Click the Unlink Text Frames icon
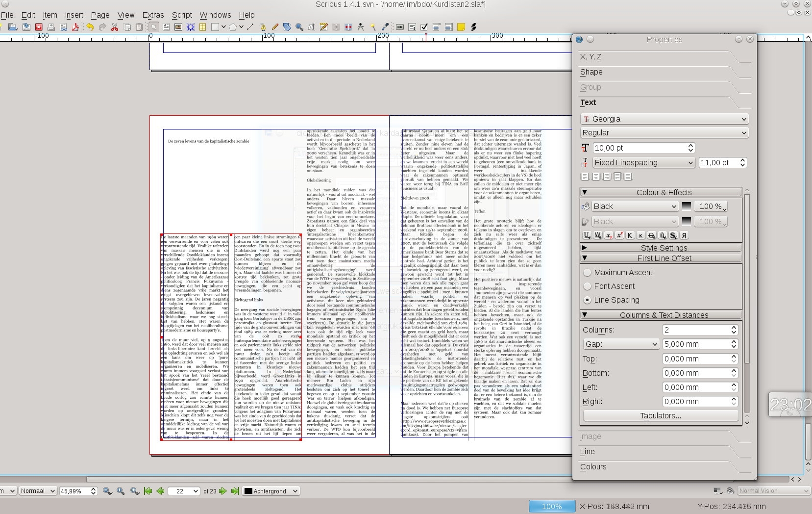This screenshot has width=812, height=514. (x=348, y=27)
